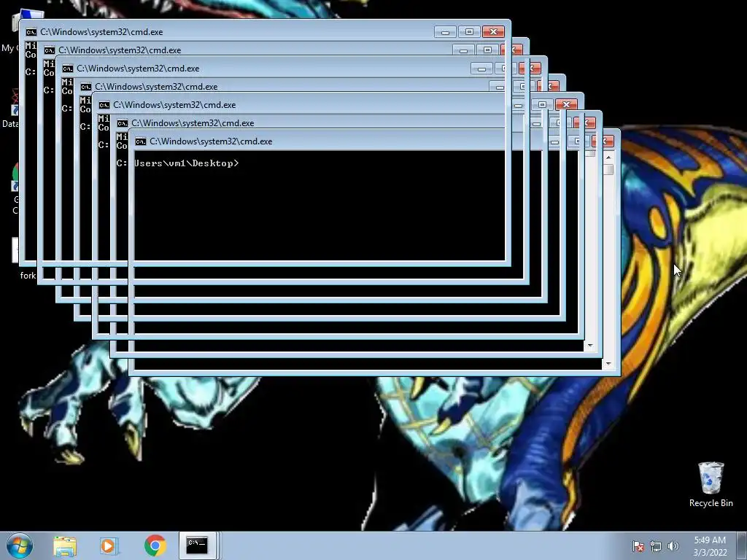Open the Action Center flag in the tray
The width and height of the screenshot is (747, 560).
[x=638, y=546]
